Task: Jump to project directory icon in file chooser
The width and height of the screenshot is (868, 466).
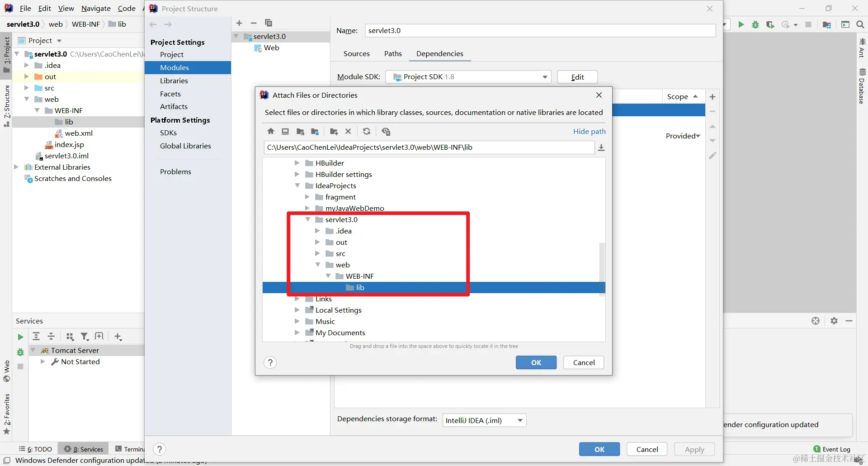Action: click(300, 131)
